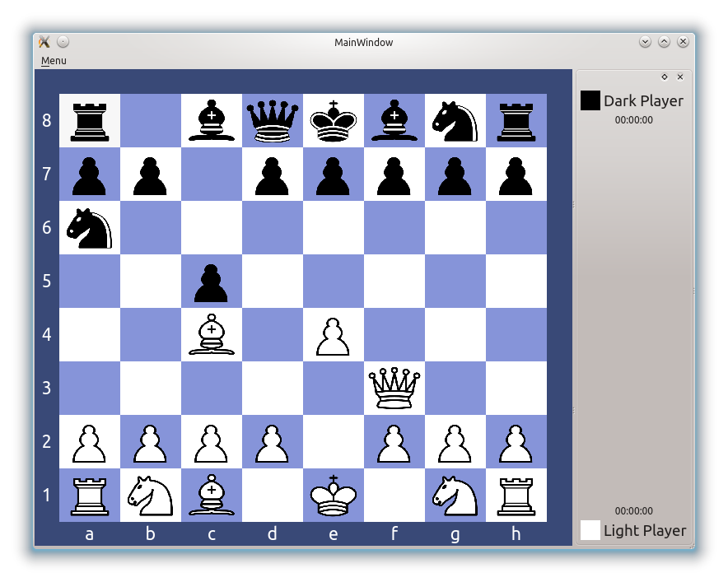Select the black knight on g8

[x=455, y=121]
